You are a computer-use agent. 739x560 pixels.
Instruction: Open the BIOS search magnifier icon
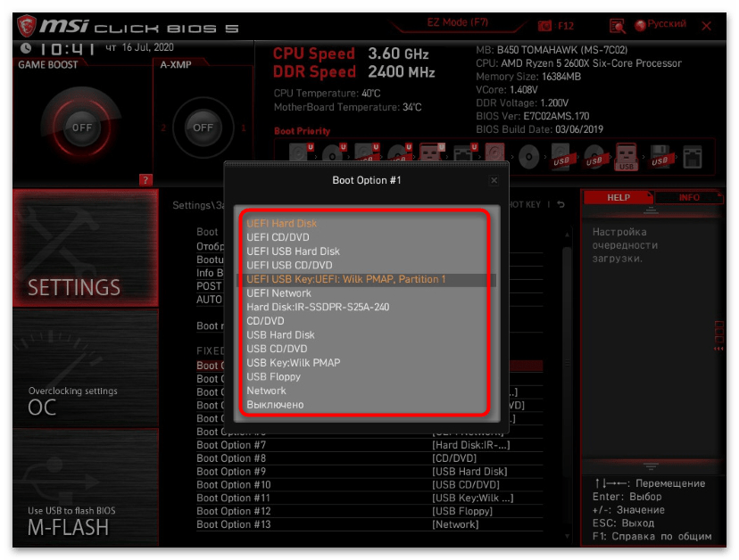point(617,26)
